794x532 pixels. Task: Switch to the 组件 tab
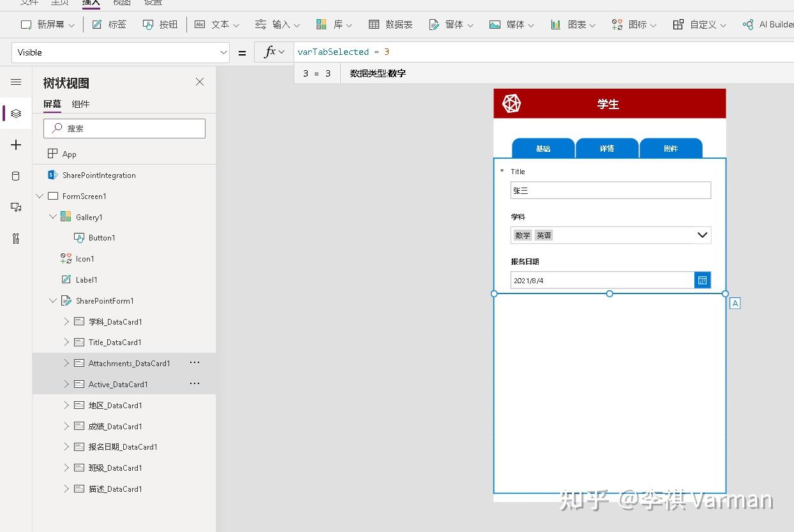(x=80, y=104)
